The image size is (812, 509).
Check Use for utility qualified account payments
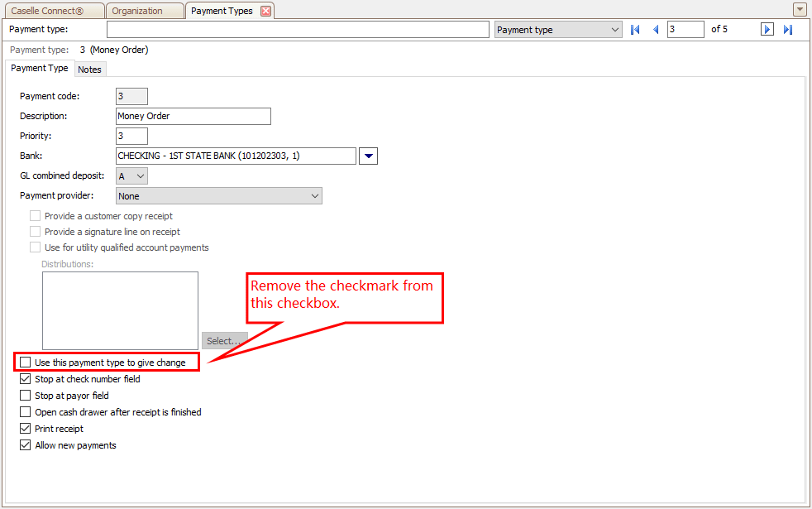pos(36,247)
